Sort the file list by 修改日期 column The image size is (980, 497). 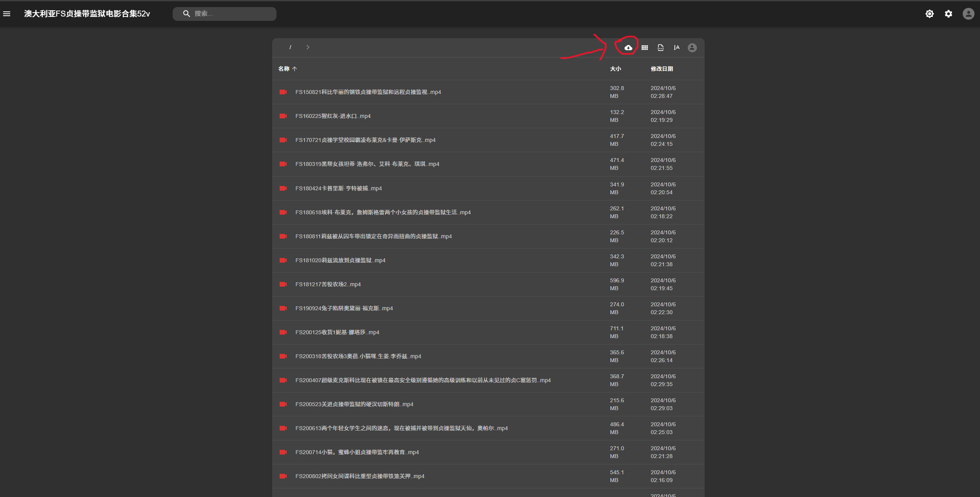(x=661, y=69)
